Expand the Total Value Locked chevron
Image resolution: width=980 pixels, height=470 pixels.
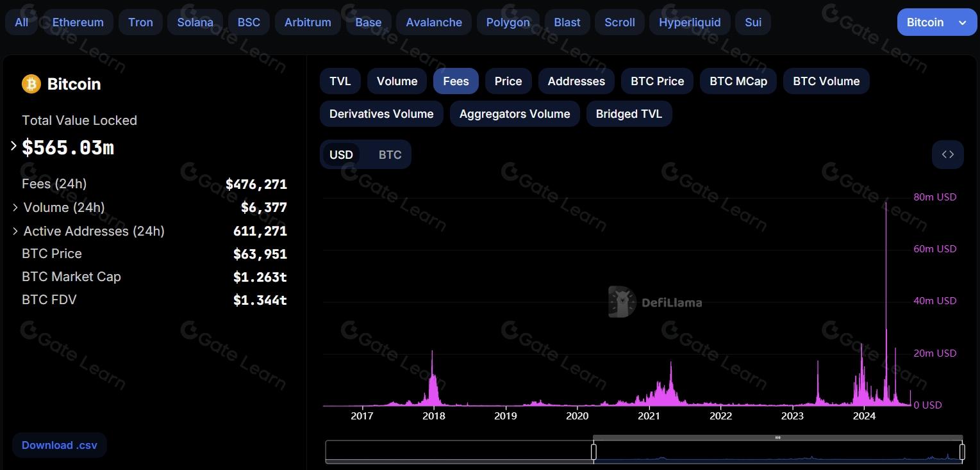[13, 147]
